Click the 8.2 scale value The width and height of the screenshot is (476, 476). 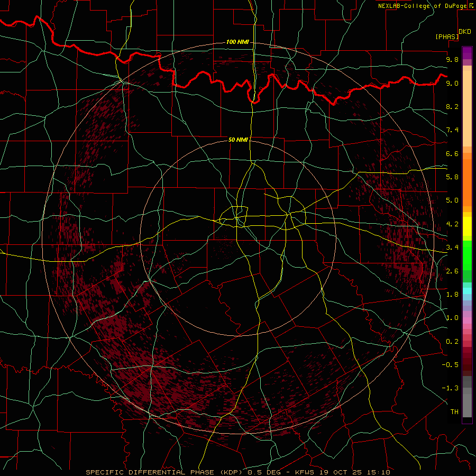[x=452, y=106]
